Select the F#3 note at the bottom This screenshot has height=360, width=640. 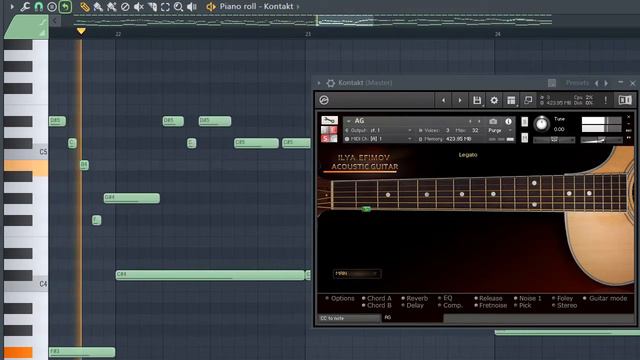point(82,352)
